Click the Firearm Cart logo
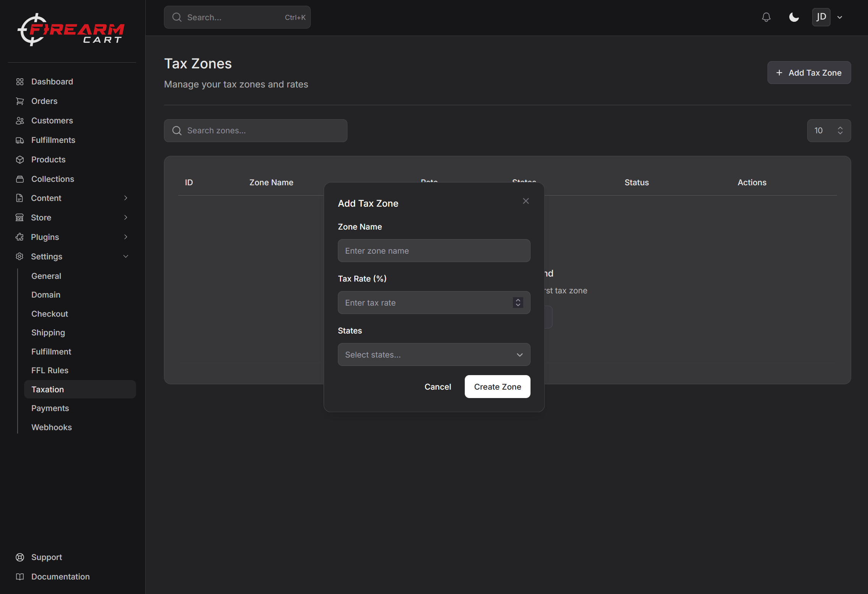Viewport: 868px width, 594px height. 71,30
